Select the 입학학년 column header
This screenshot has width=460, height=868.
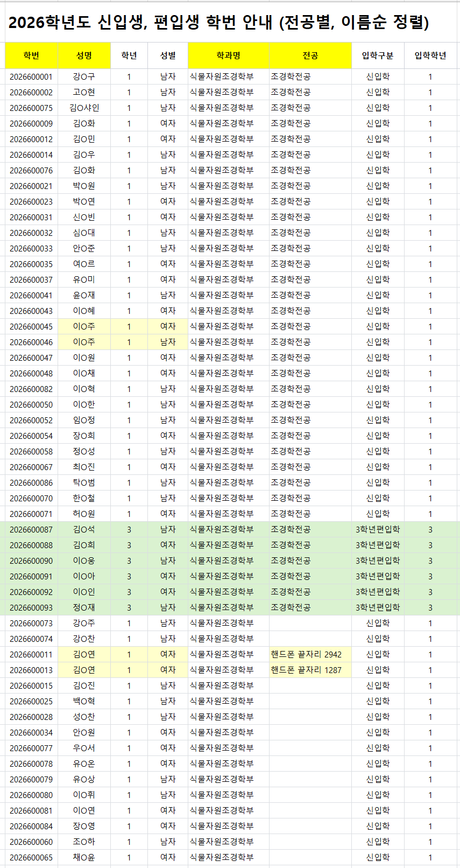[430, 55]
